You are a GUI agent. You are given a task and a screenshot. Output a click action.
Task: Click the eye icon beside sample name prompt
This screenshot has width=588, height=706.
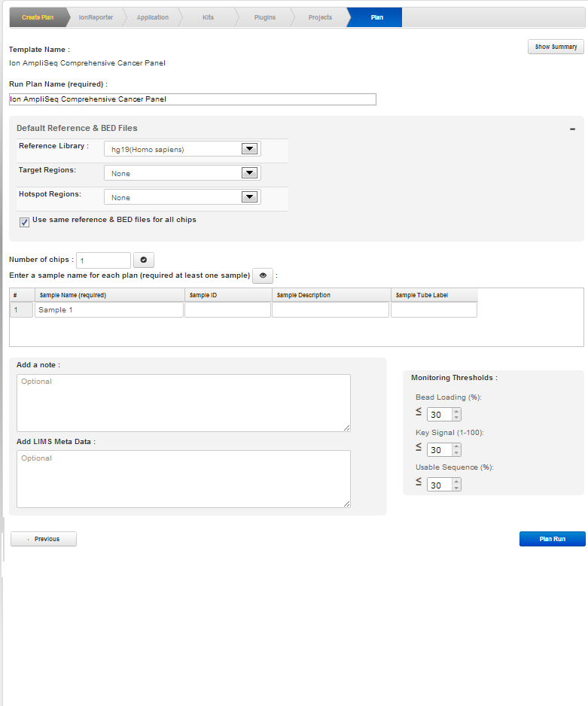(x=263, y=275)
